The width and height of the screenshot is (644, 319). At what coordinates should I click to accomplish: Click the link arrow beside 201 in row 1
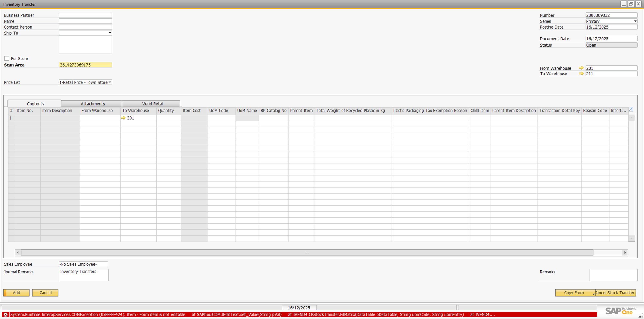coord(123,118)
